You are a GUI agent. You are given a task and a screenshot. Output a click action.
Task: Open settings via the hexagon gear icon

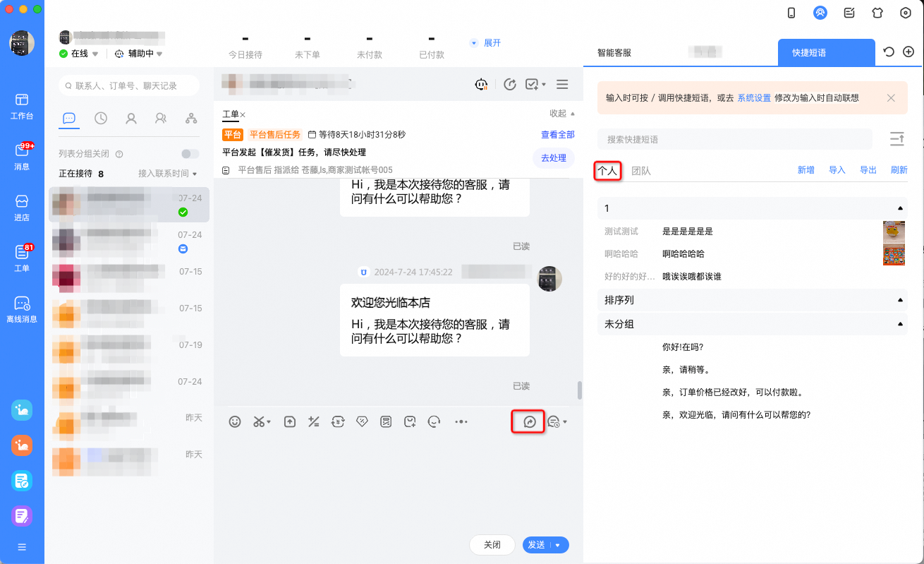906,12
